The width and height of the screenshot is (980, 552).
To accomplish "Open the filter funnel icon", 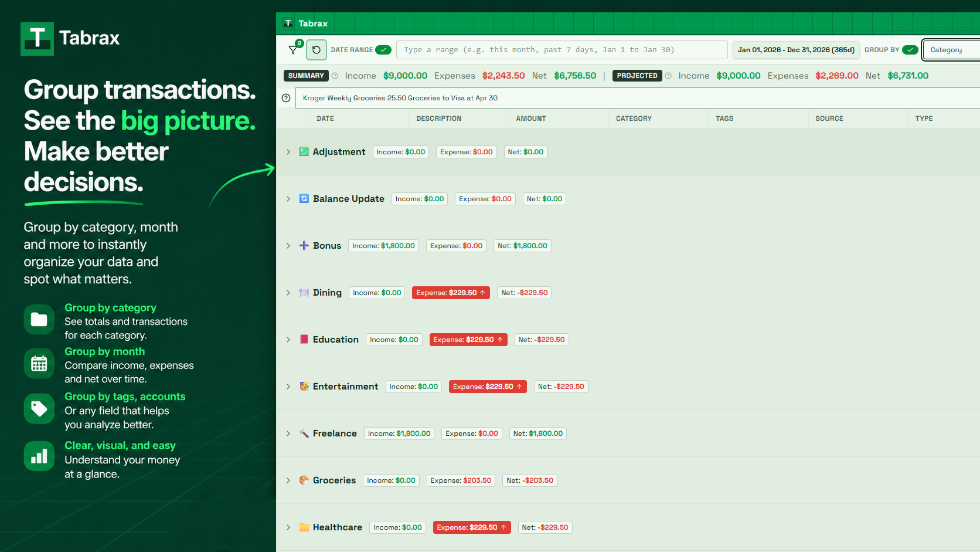I will pyautogui.click(x=293, y=50).
